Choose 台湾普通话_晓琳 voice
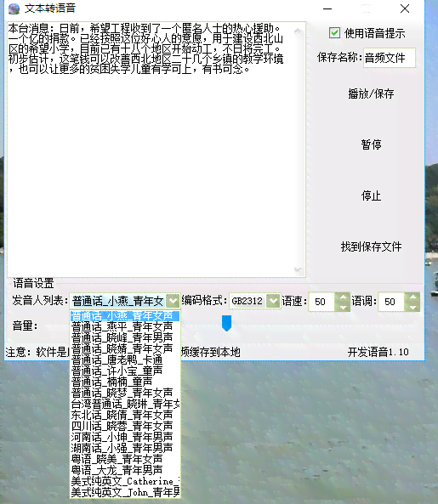This screenshot has height=504, width=438. point(125,404)
